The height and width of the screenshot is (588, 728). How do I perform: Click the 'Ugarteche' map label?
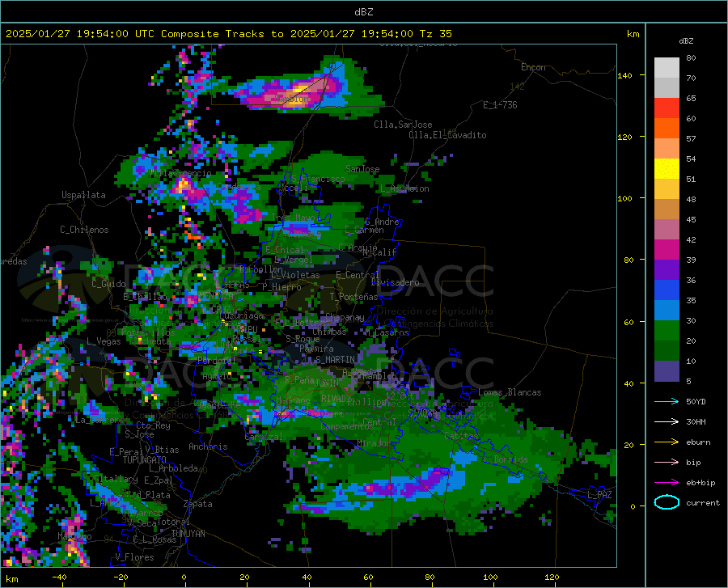point(218,404)
